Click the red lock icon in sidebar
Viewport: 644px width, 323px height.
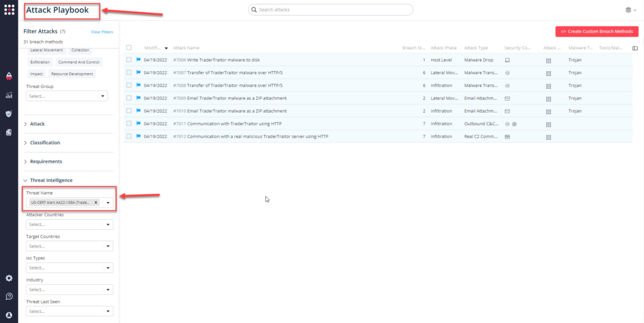point(9,76)
